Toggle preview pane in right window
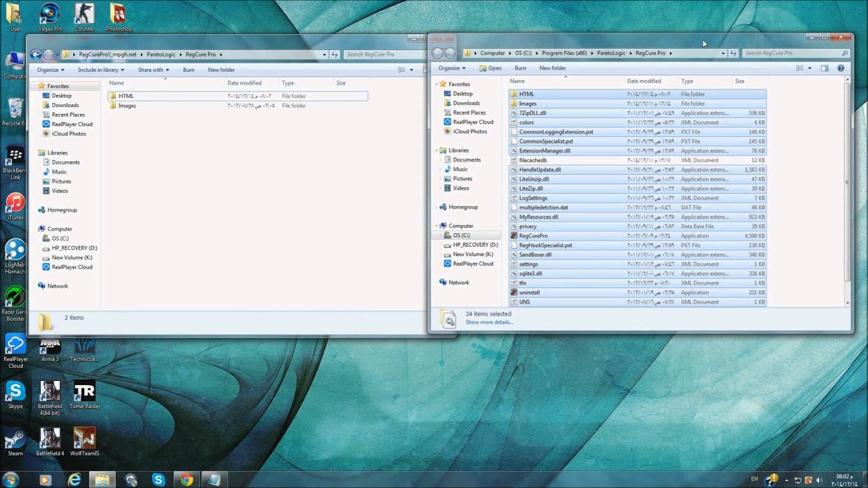The image size is (868, 488). pos(825,68)
